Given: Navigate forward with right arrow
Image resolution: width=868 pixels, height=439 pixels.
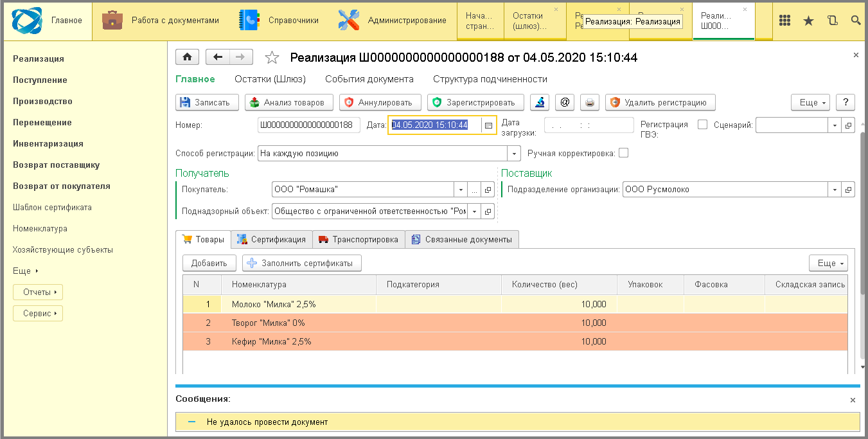Looking at the screenshot, I should point(241,57).
